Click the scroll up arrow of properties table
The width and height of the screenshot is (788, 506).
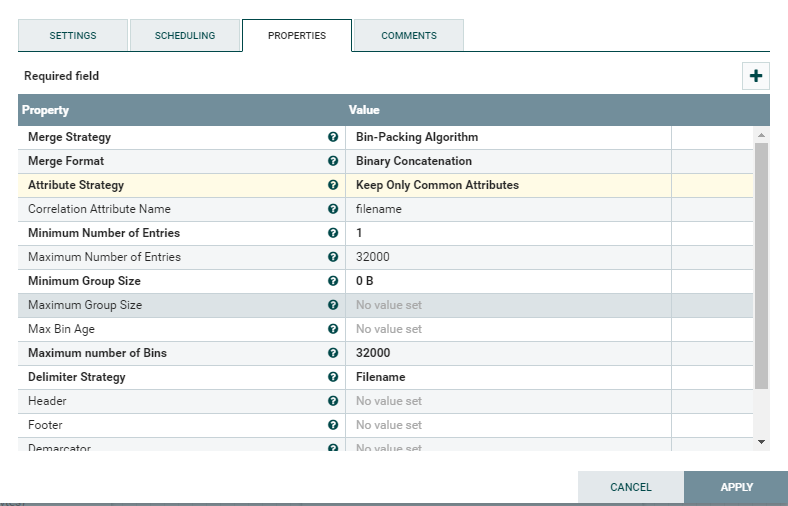[x=761, y=135]
